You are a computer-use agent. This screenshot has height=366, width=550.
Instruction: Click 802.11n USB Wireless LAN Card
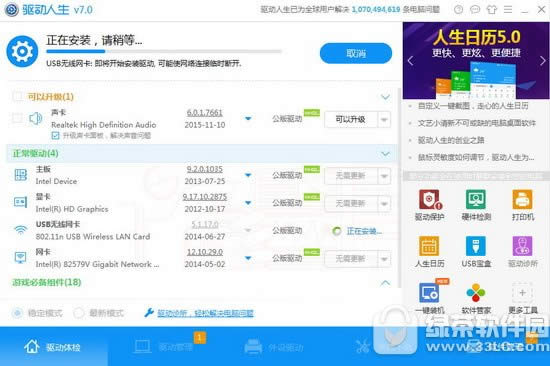pyautogui.click(x=93, y=237)
